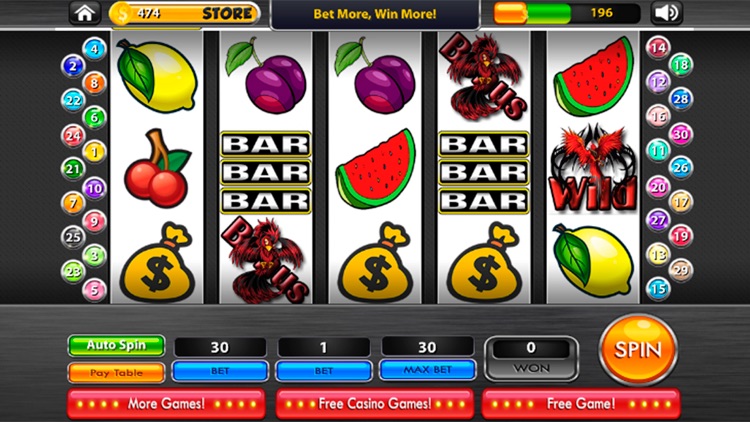Open the More Games! banner
The image size is (750, 422).
coord(166,404)
